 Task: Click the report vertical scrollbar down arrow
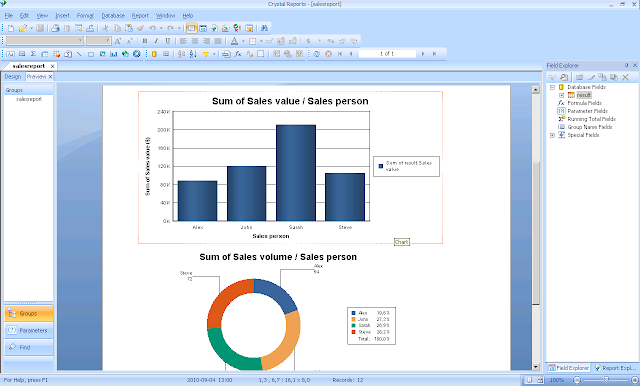[536, 367]
